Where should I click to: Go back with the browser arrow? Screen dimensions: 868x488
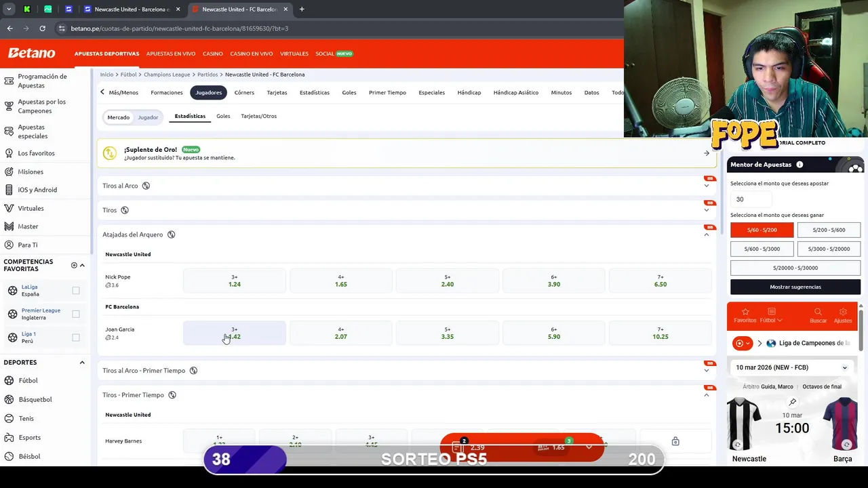9,28
